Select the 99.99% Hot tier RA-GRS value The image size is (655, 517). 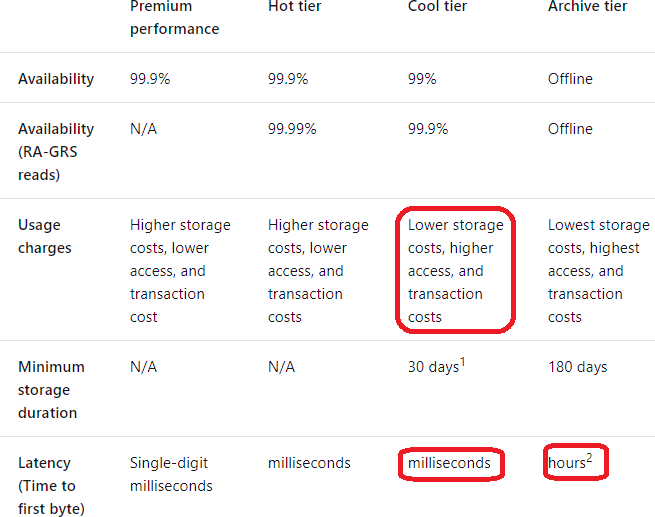(x=292, y=129)
